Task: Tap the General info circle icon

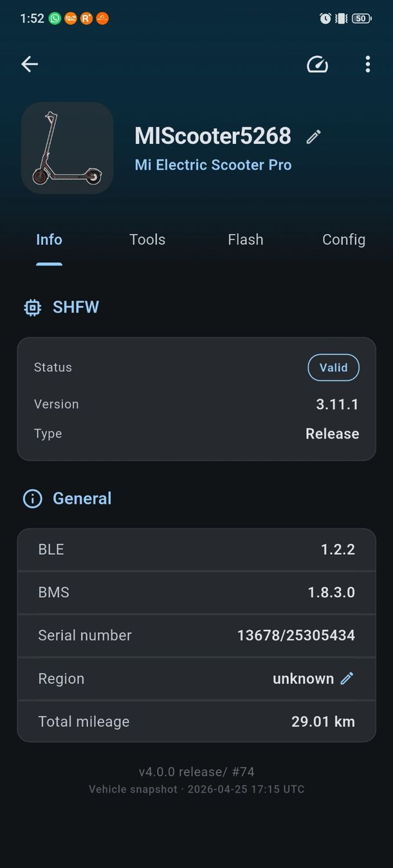Action: pyautogui.click(x=32, y=498)
